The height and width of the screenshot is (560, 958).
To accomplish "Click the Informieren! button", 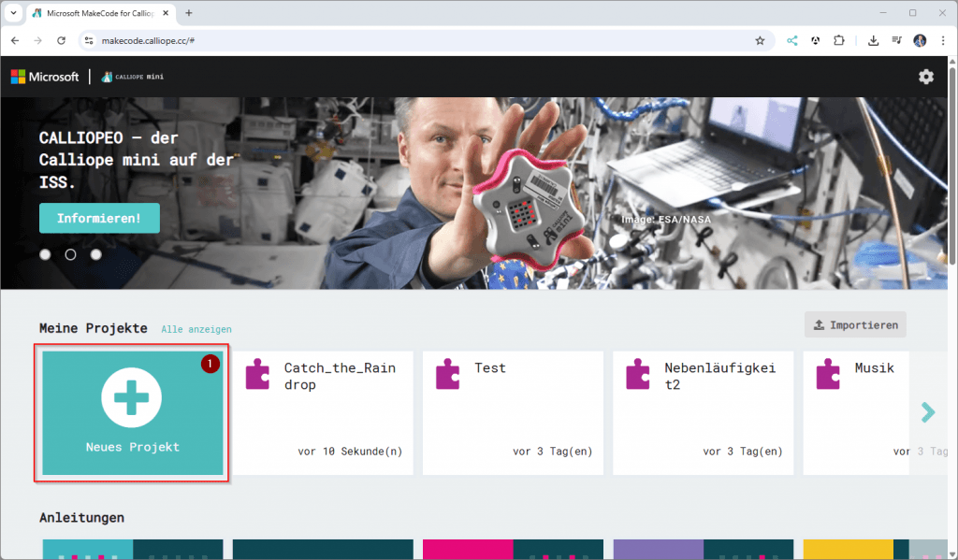I will click(x=99, y=218).
